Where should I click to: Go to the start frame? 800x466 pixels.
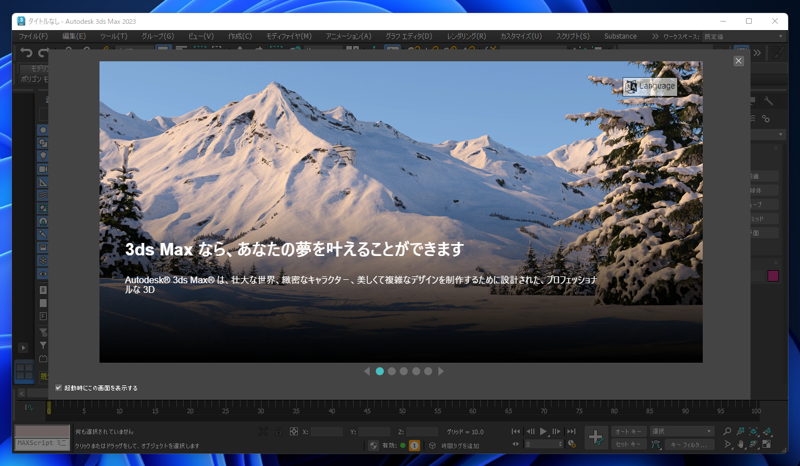click(516, 432)
